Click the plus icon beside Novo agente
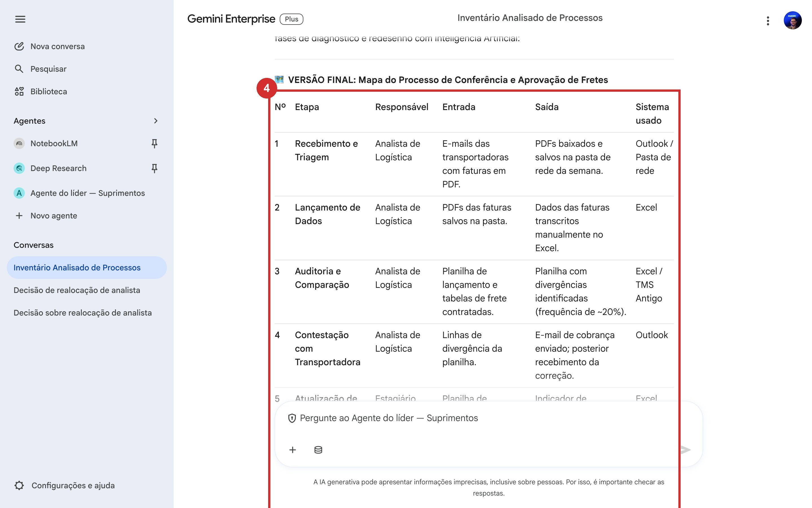Image resolution: width=812 pixels, height=508 pixels. 19,216
